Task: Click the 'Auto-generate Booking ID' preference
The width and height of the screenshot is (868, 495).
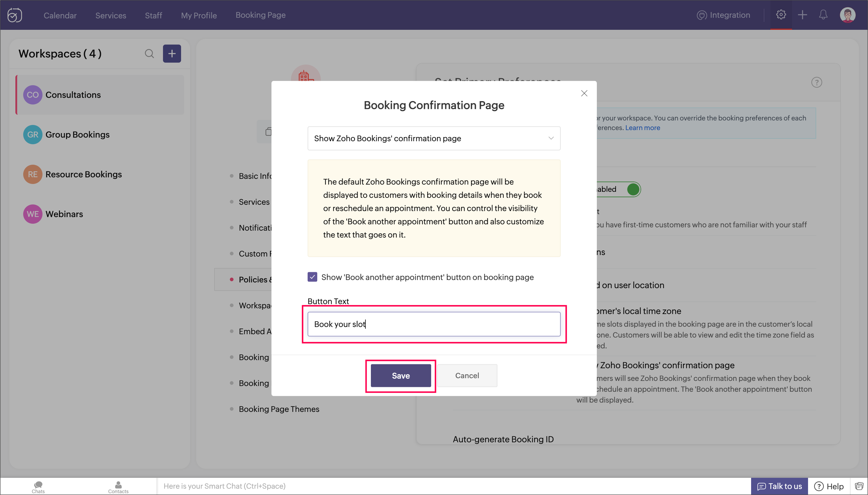Action: coord(503,439)
